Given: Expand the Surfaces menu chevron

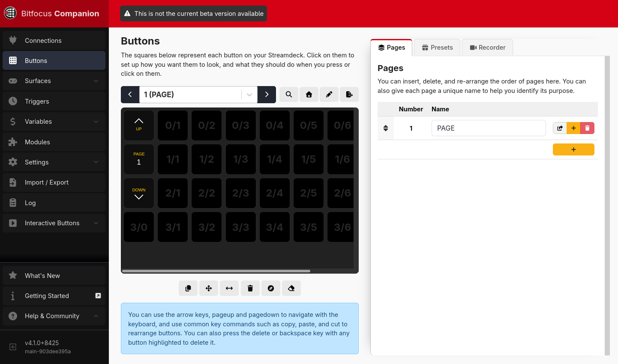Looking at the screenshot, I should click(x=96, y=81).
